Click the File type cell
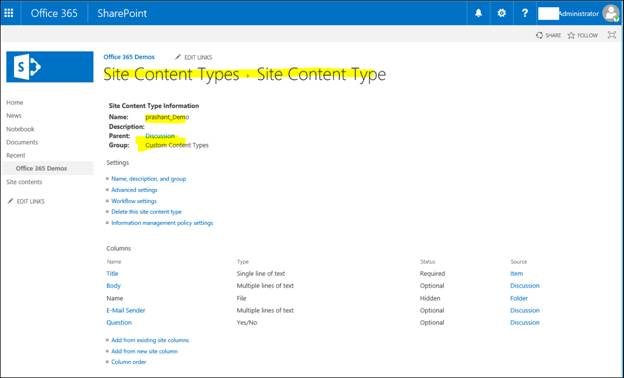Image resolution: width=624 pixels, height=378 pixels. pyautogui.click(x=242, y=298)
